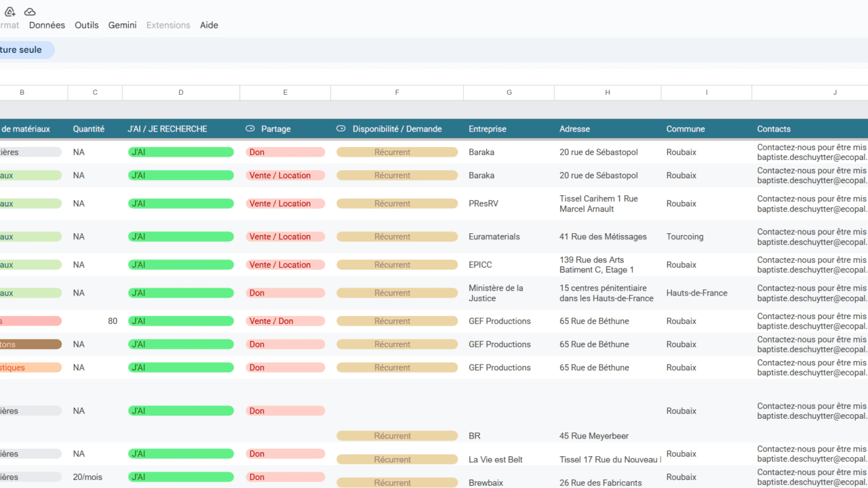Click the Quantité header cell

[95, 129]
